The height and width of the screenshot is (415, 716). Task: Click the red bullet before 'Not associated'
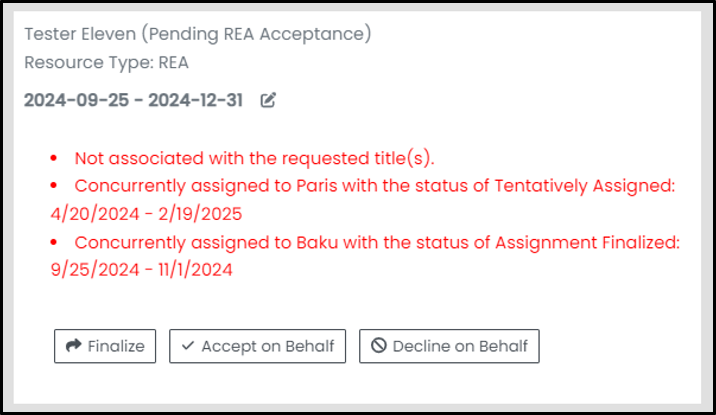pyautogui.click(x=54, y=158)
